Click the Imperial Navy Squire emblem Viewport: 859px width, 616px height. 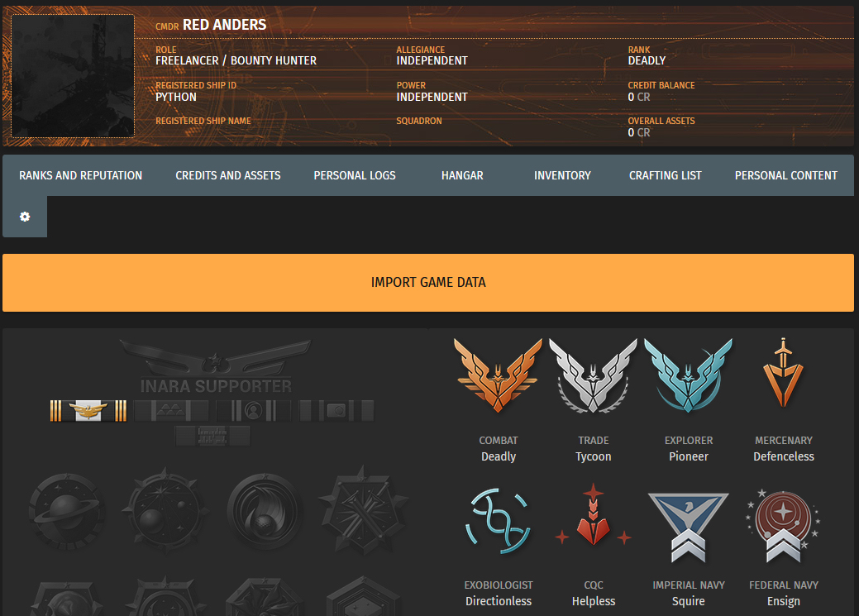[688, 528]
